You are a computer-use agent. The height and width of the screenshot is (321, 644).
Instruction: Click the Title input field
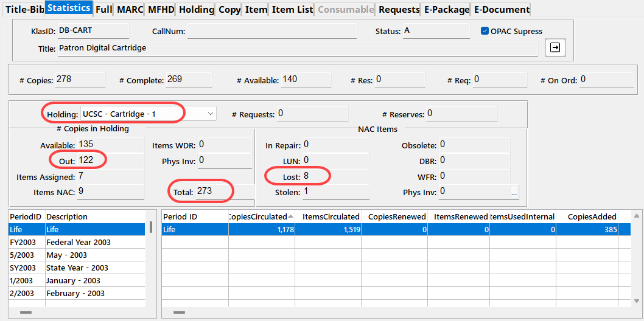pos(297,48)
